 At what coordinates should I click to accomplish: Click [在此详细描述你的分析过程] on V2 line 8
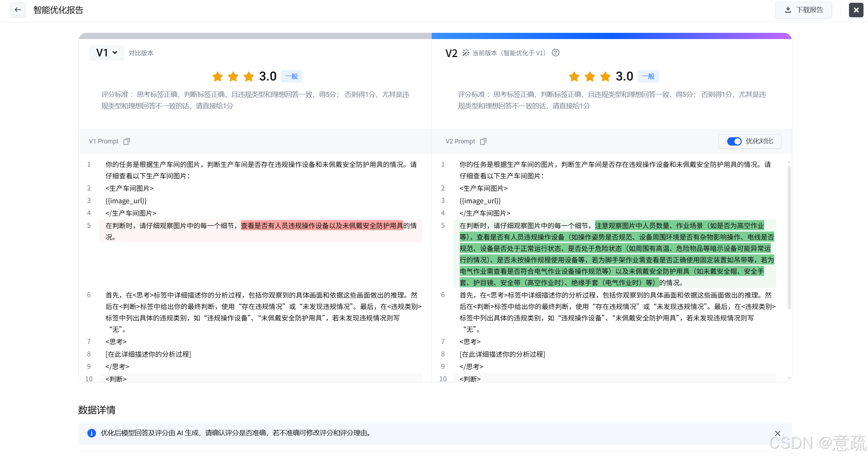[x=502, y=354]
